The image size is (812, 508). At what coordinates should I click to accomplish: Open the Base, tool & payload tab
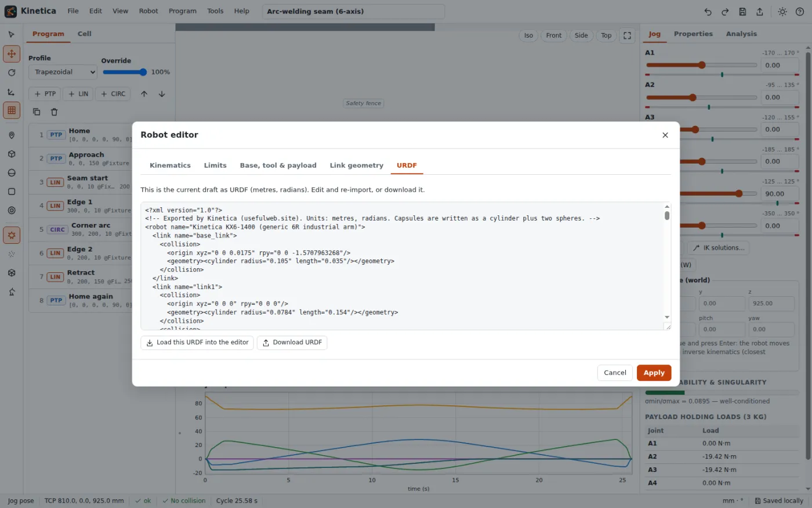click(x=278, y=165)
